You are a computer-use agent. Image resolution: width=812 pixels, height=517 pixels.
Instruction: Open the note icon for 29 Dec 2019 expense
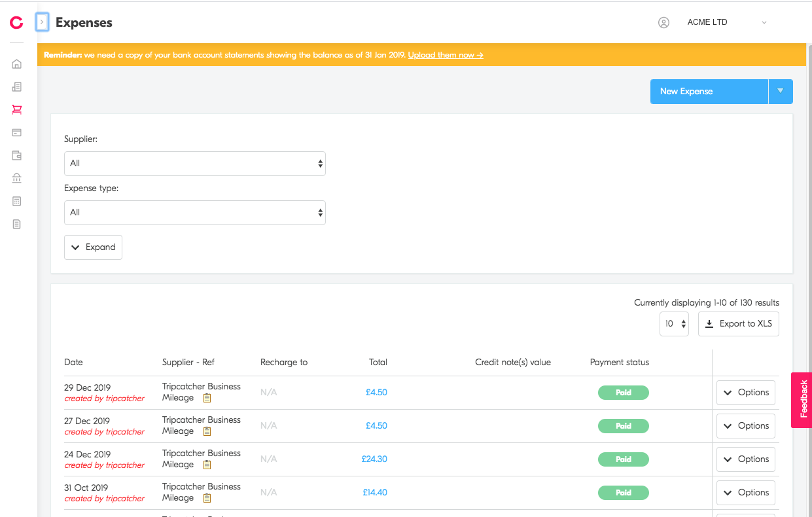coord(207,398)
